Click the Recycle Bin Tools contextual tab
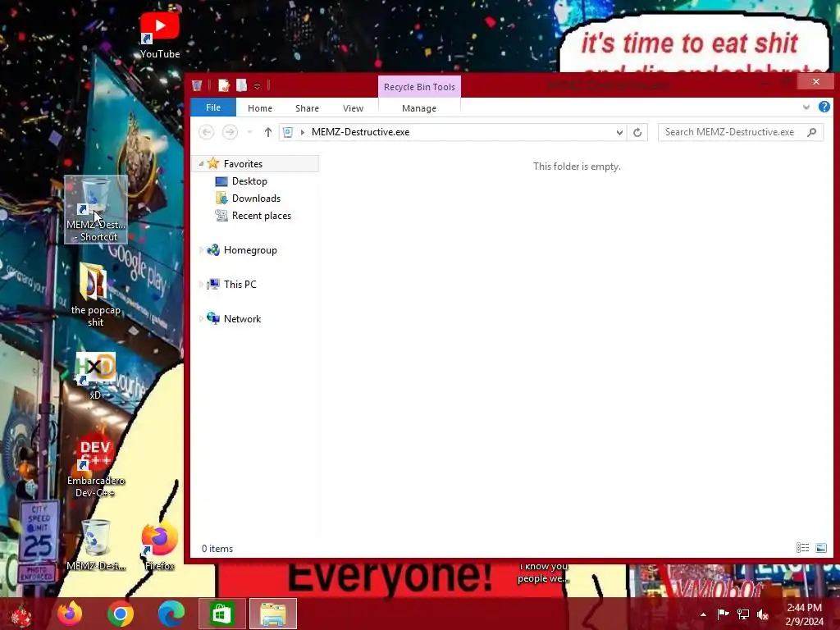The width and height of the screenshot is (840, 630). 419,87
